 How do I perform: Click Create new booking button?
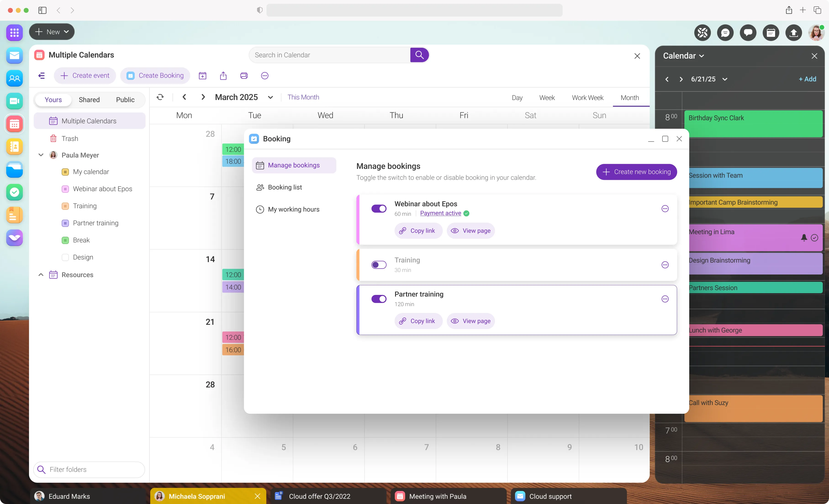636,172
